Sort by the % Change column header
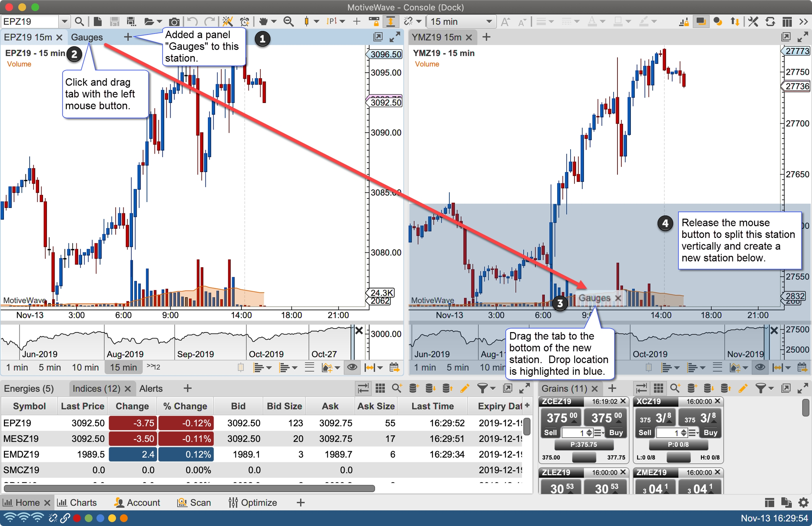The width and height of the screenshot is (812, 526). (x=185, y=406)
